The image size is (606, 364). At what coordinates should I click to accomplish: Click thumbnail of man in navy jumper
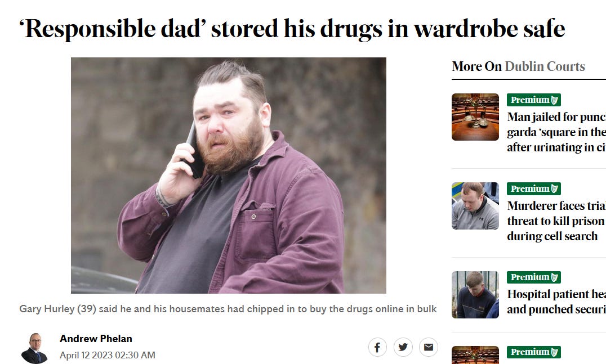pos(475,295)
